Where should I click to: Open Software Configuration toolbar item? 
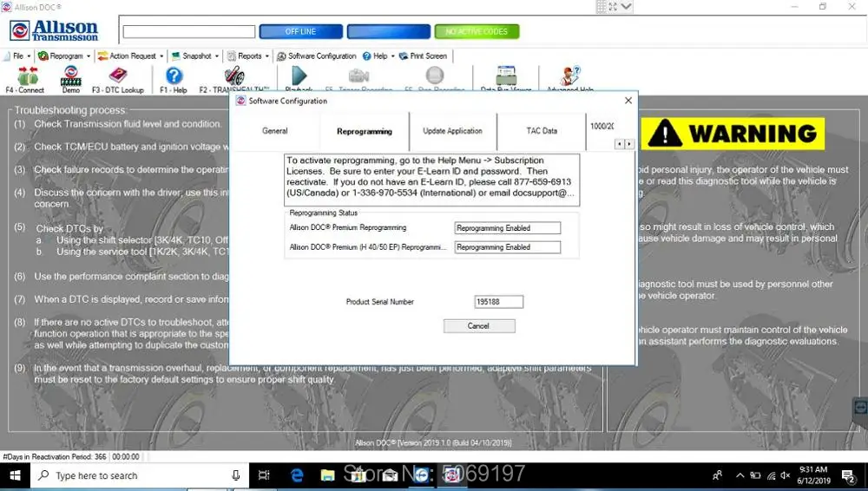coord(317,56)
